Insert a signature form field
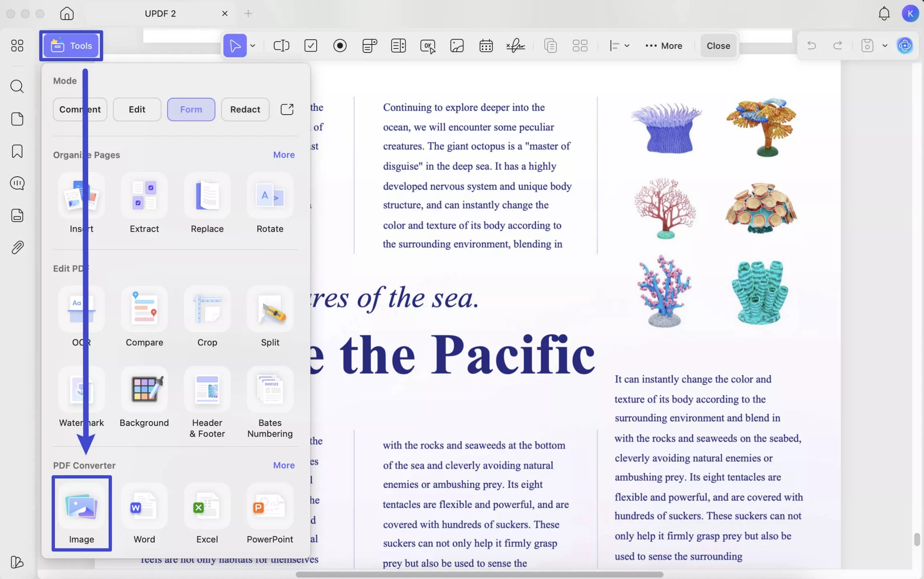The width and height of the screenshot is (924, 579). [516, 46]
